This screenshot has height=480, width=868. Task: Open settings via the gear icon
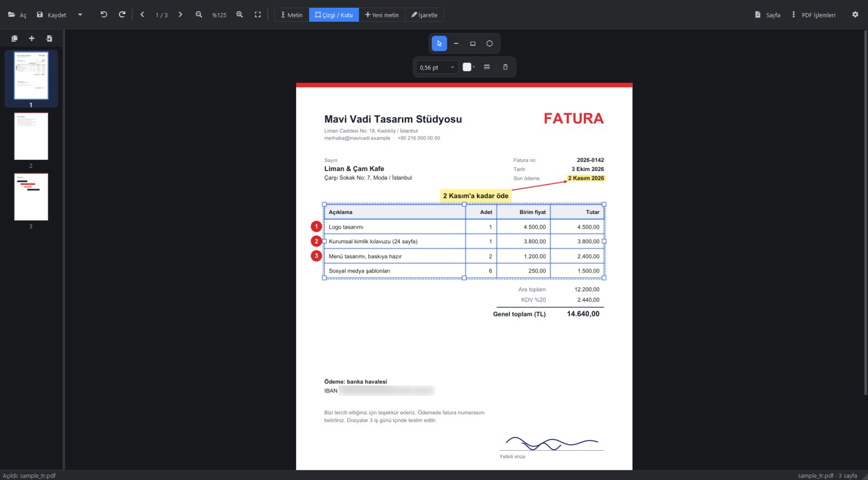(856, 15)
